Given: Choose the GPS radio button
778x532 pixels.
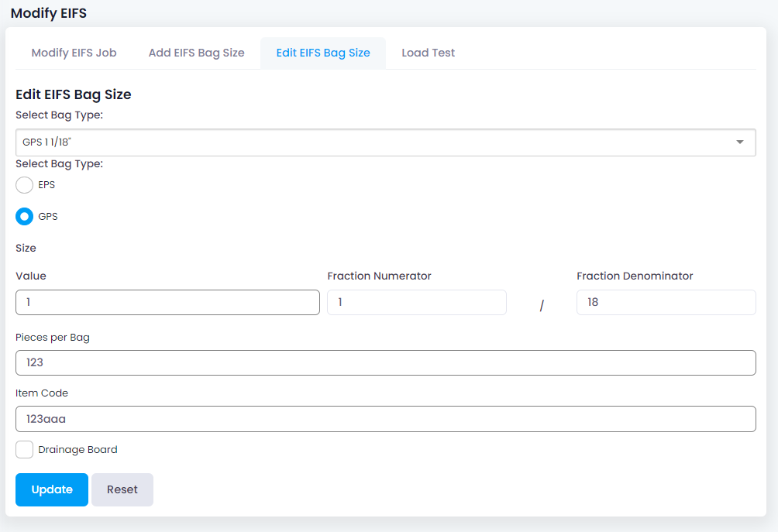Looking at the screenshot, I should [25, 216].
